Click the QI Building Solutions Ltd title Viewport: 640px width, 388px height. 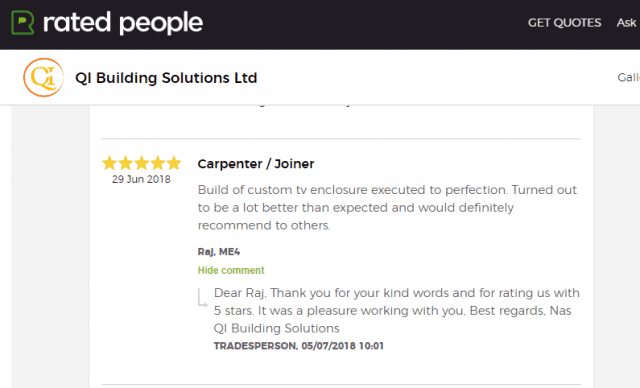tap(166, 78)
